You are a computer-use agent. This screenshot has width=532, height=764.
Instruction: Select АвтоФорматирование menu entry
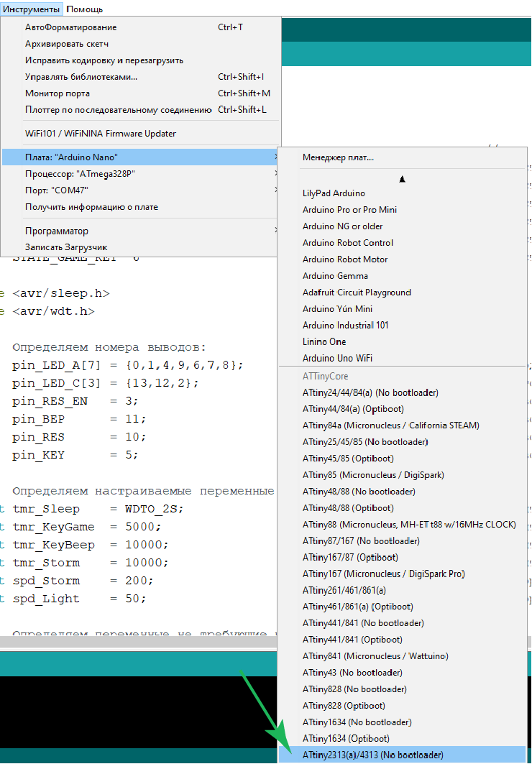click(x=142, y=28)
